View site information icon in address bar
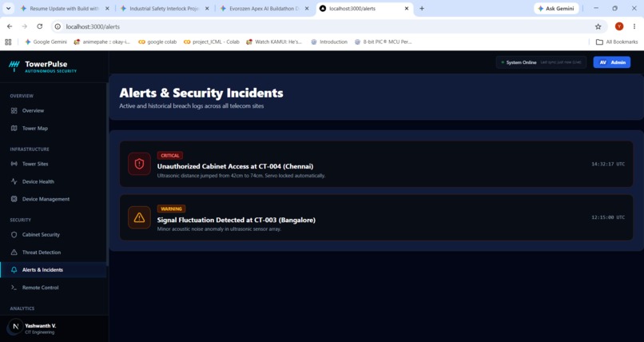The image size is (644, 342). coord(58,26)
